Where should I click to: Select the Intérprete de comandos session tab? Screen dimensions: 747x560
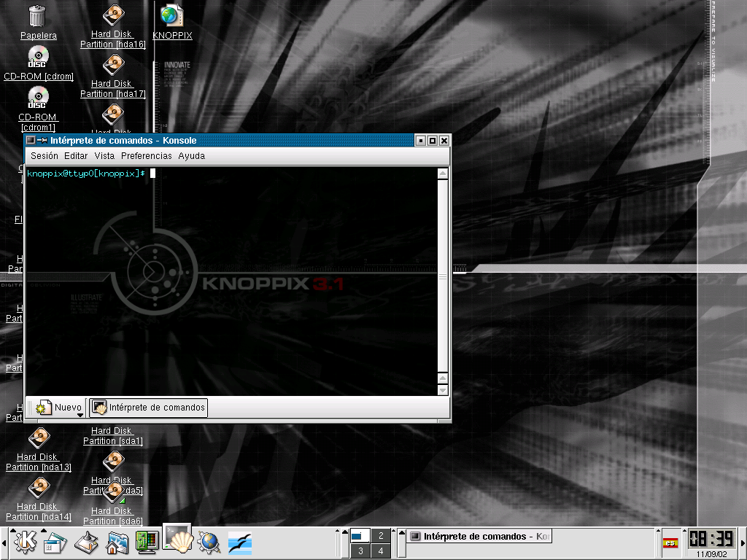(x=149, y=408)
